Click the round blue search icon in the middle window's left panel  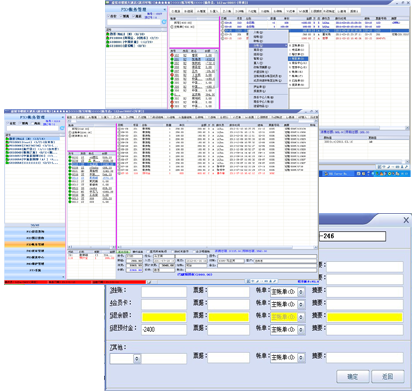pos(62,128)
